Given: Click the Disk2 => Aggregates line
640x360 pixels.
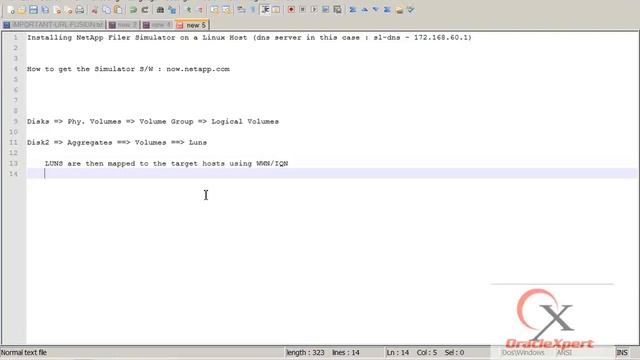Looking at the screenshot, I should (117, 142).
